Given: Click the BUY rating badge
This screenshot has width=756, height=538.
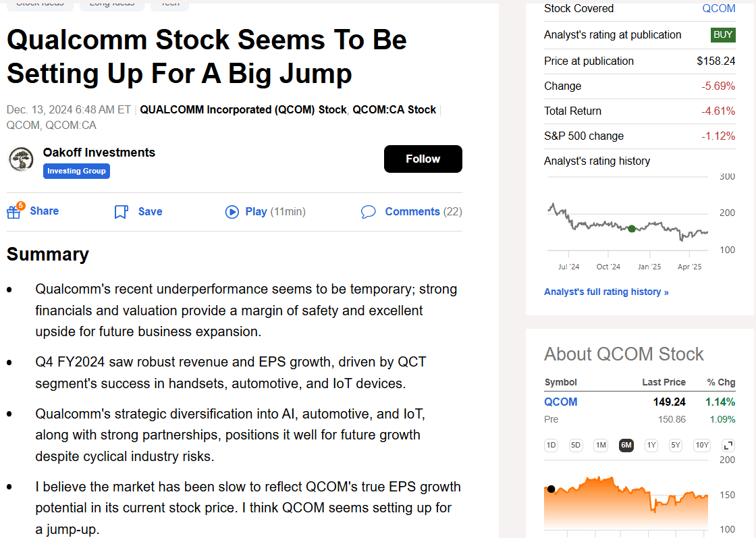Looking at the screenshot, I should pyautogui.click(x=723, y=35).
